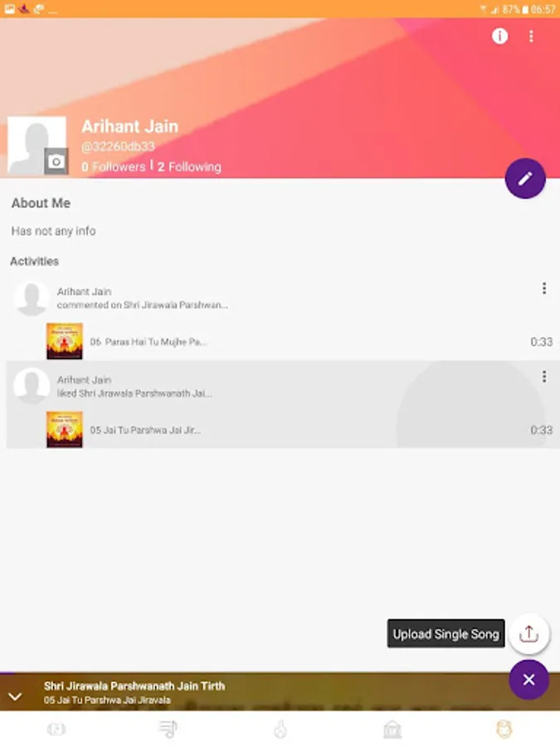Open the header three-dot overflow menu
Image resolution: width=560 pixels, height=747 pixels.
[x=532, y=37]
